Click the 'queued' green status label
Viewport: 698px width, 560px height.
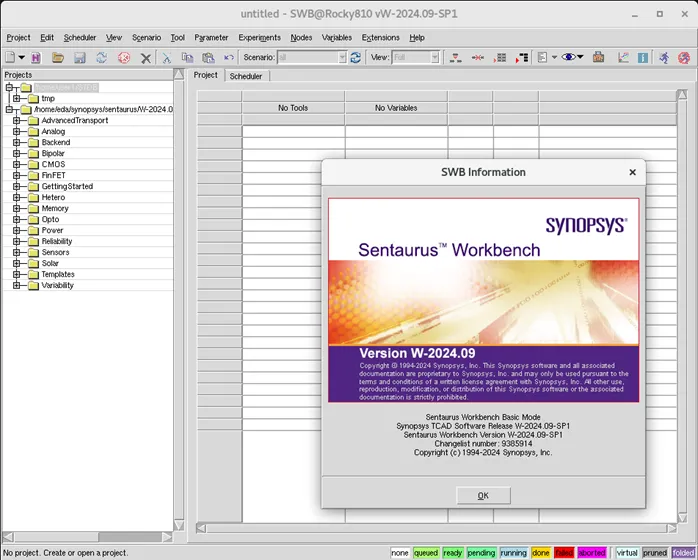click(426, 553)
